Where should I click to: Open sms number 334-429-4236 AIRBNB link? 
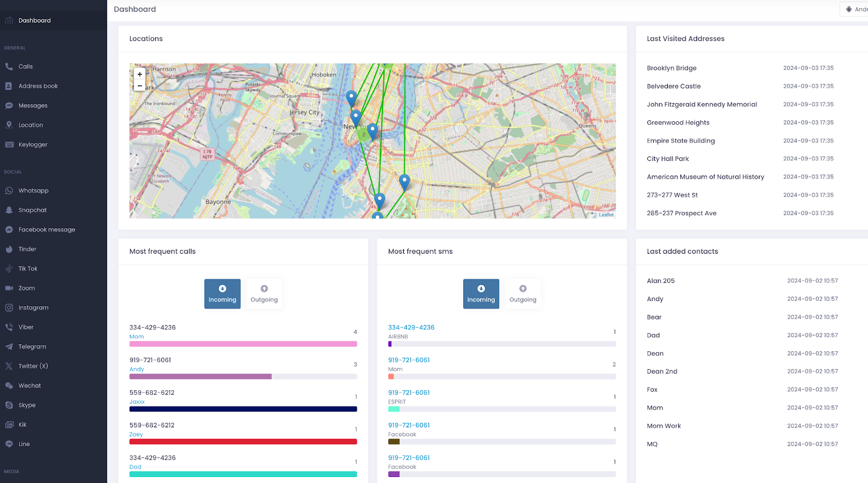tap(411, 327)
